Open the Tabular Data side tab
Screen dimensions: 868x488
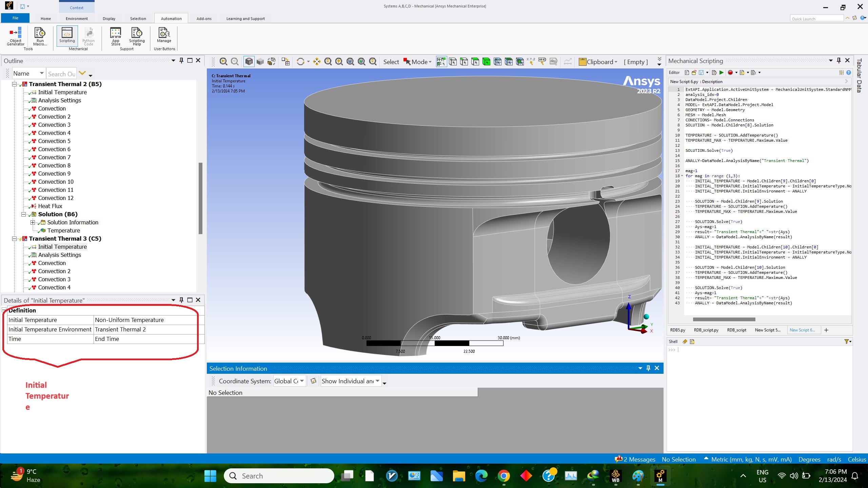(x=859, y=76)
